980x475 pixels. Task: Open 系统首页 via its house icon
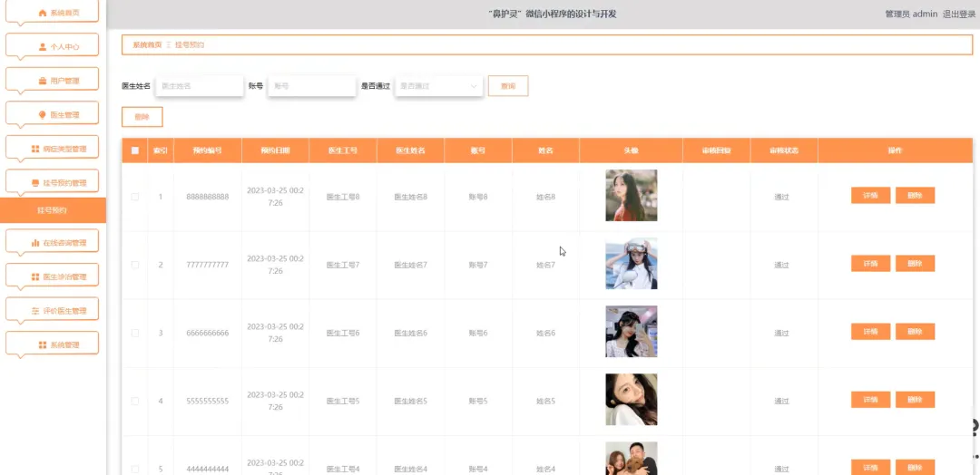click(x=43, y=13)
